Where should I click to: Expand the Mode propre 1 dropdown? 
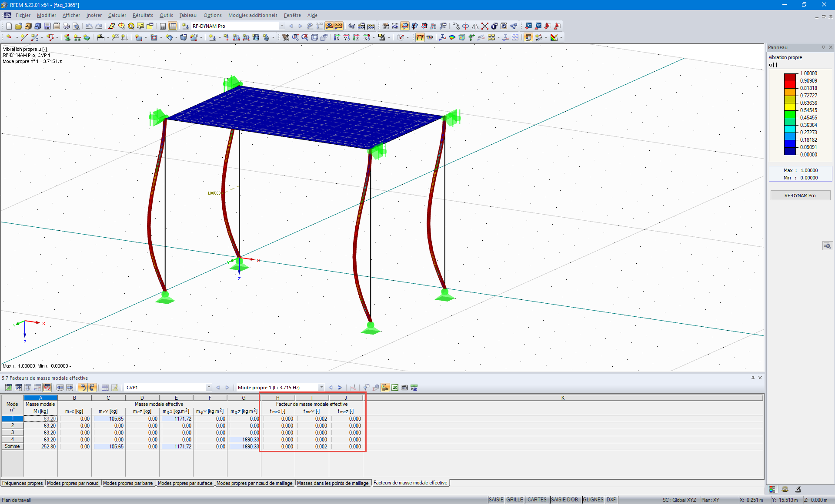(x=321, y=388)
